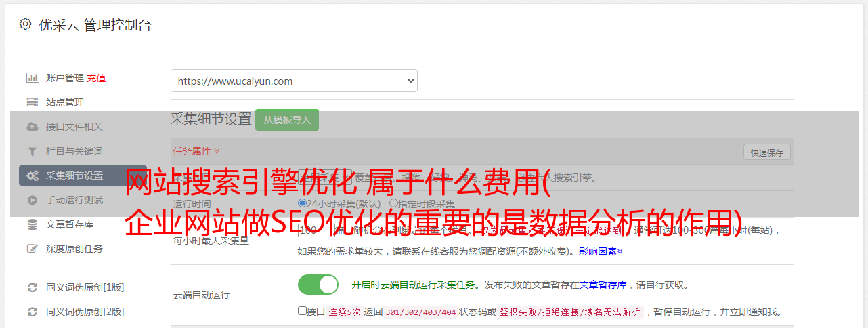This screenshot has height=328, width=868.
Task: Click the gear icon beside 优采云 管理控制台
Action: coord(25,24)
